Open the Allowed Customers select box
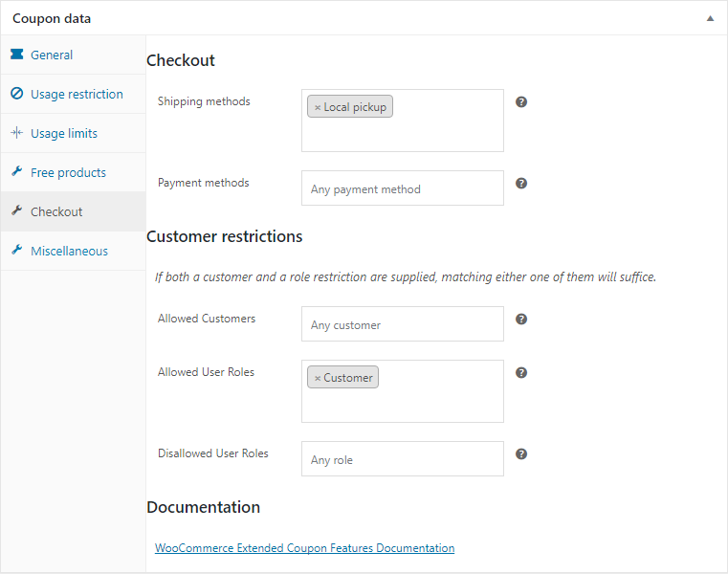728x574 pixels. pos(402,324)
